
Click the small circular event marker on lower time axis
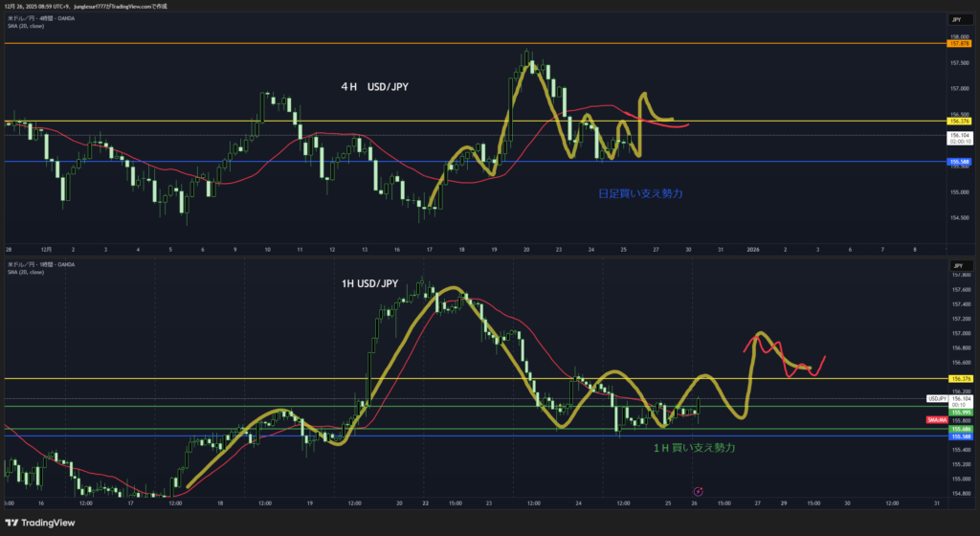tap(698, 491)
